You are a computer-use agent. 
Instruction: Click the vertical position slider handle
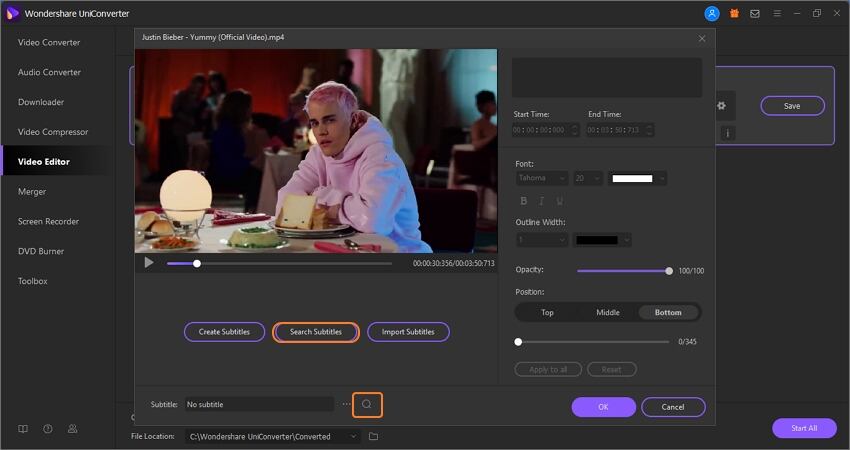[518, 342]
